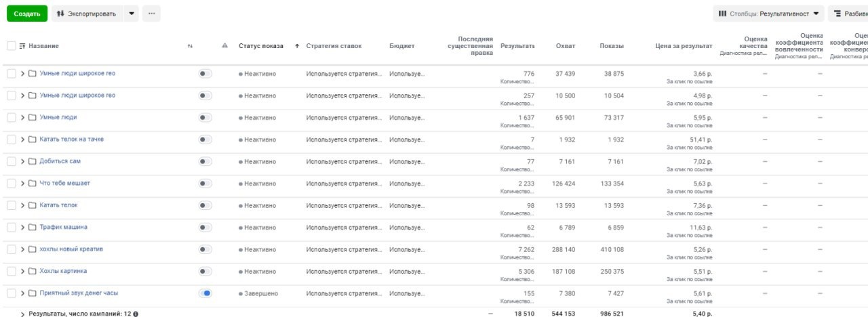Viewport: 868px width, 317px height.
Task: Select checkbox for Катать телок на тачке
Action: coord(11,140)
